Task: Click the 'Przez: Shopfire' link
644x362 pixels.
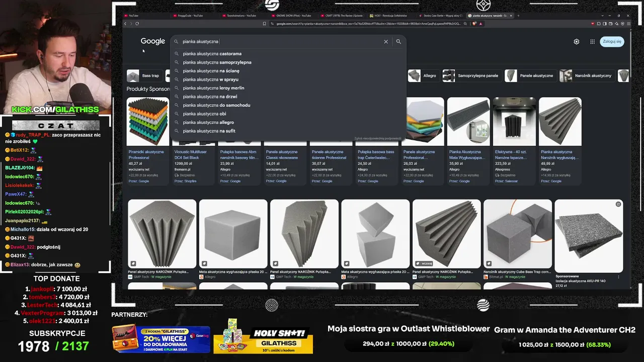Action: (x=186, y=181)
